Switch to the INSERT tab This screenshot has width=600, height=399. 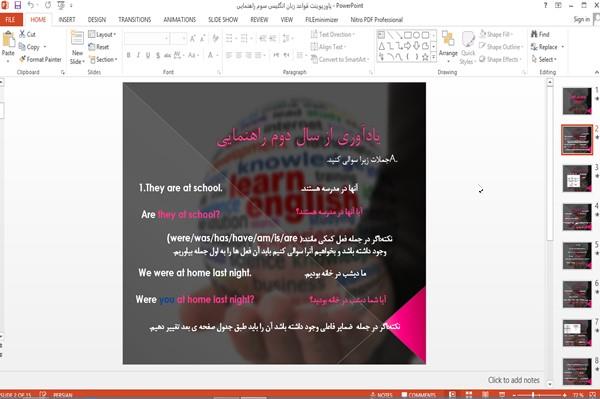(67, 20)
